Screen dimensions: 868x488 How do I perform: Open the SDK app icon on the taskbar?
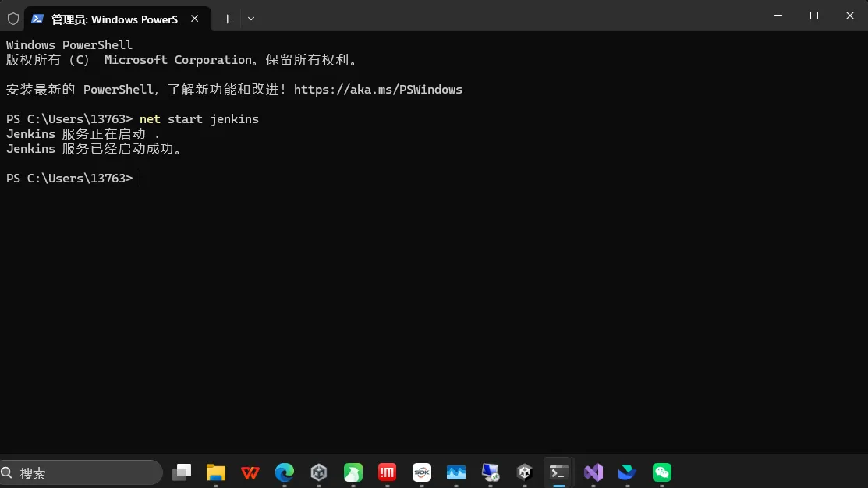(422, 472)
